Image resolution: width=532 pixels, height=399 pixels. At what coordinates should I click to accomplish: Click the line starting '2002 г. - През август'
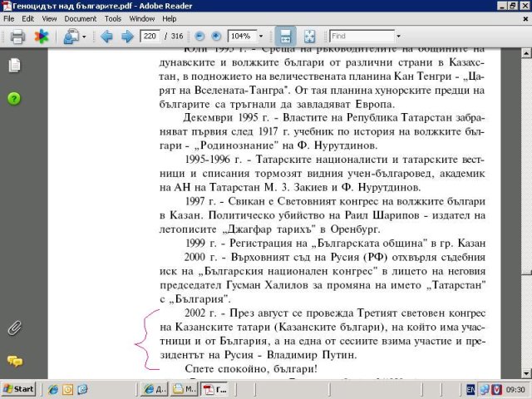335,313
